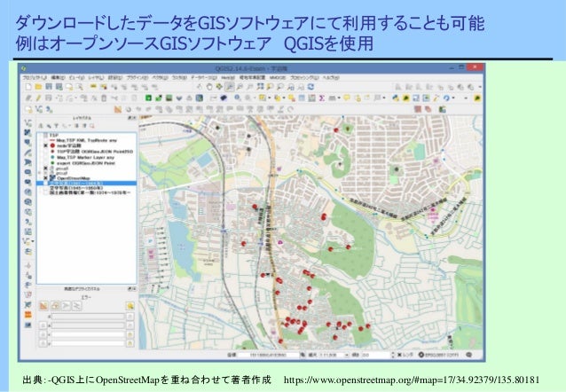Toggle visibility of node宇治市 layer
Viewport: 566px width, 392px height.
45,145
